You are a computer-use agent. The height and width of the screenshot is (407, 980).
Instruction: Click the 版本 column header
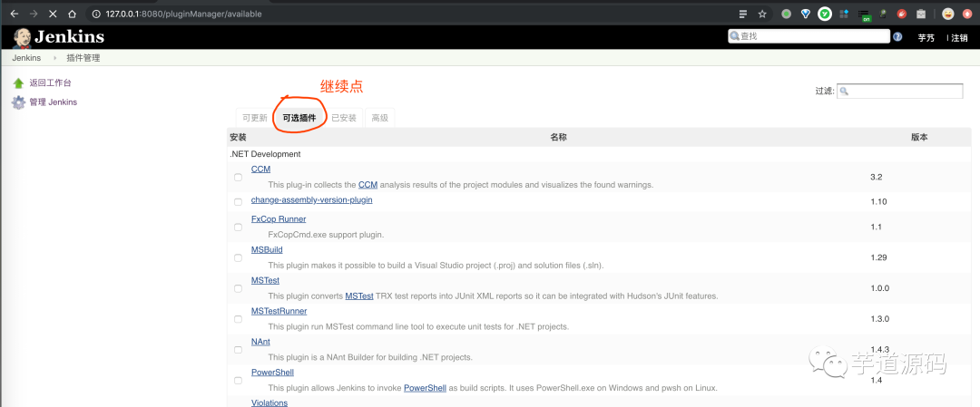coord(919,138)
